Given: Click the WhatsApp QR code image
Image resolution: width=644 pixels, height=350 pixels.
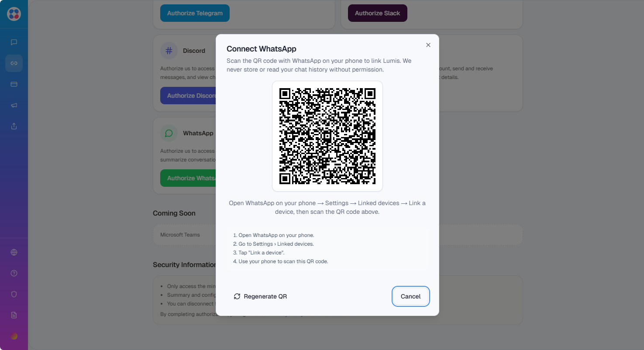Looking at the screenshot, I should coord(327,136).
